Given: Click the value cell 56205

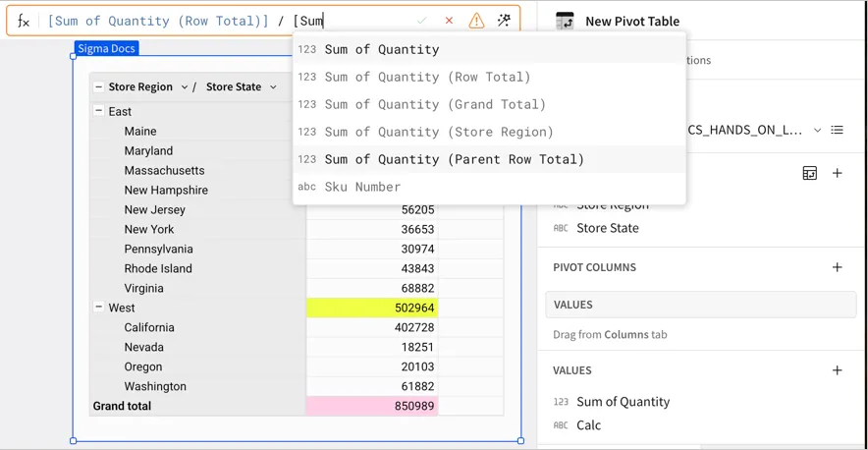Looking at the screenshot, I should (372, 209).
